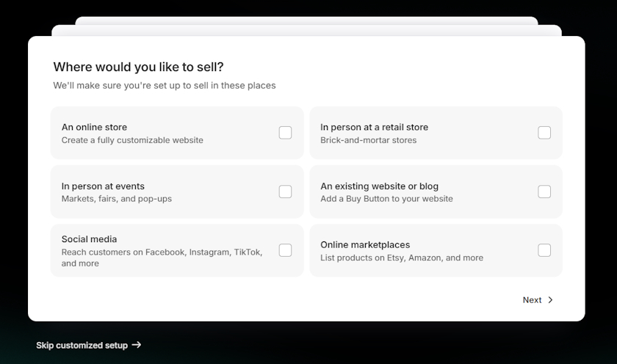This screenshot has width=617, height=364.
Task: Click the 'Social media' title
Action: point(89,239)
